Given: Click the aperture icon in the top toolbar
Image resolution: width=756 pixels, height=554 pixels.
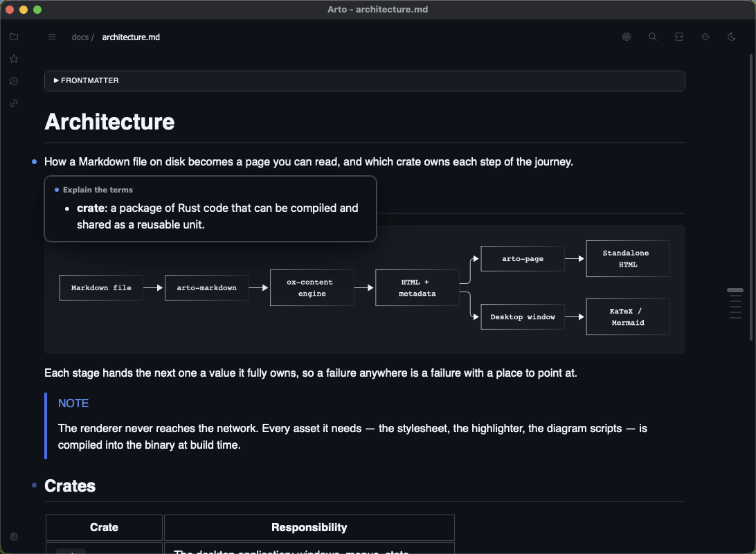Looking at the screenshot, I should pyautogui.click(x=627, y=37).
